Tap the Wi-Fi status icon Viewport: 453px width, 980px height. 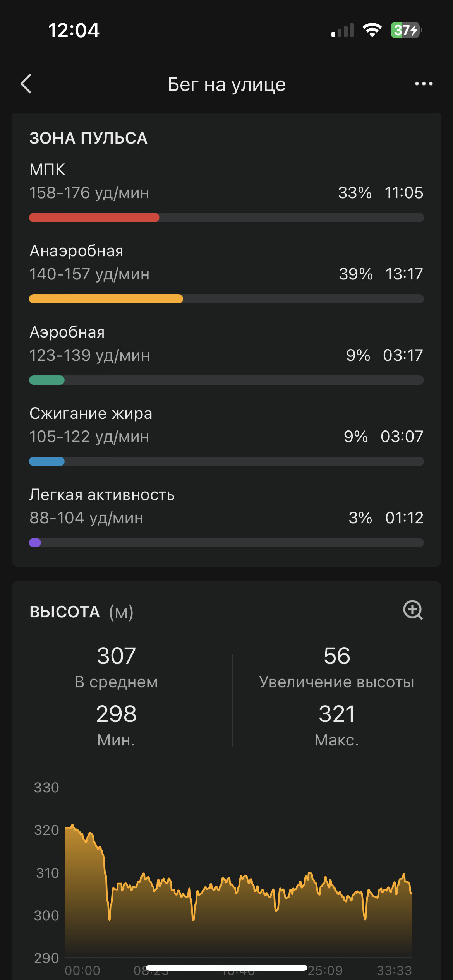(x=372, y=30)
